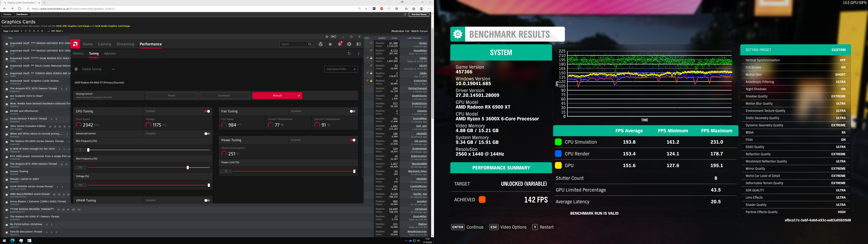Click Microsoft Edge in the taskbar

[13, 241]
